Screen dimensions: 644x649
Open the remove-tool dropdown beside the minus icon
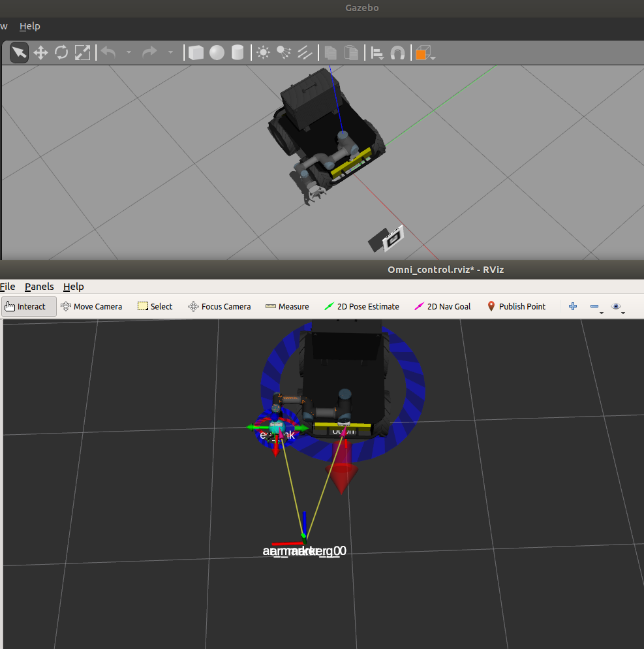tap(602, 313)
